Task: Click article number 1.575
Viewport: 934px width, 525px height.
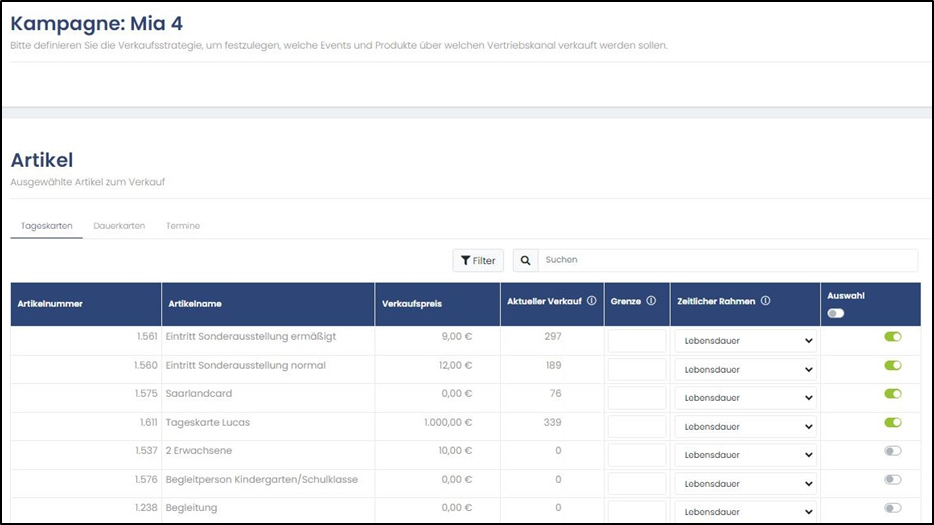Action: (146, 394)
